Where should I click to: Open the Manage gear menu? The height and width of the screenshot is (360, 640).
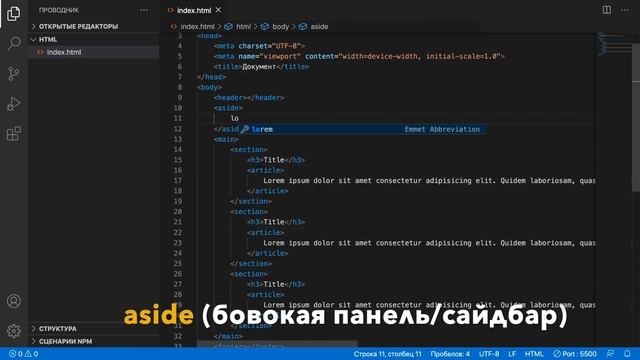click(x=13, y=331)
